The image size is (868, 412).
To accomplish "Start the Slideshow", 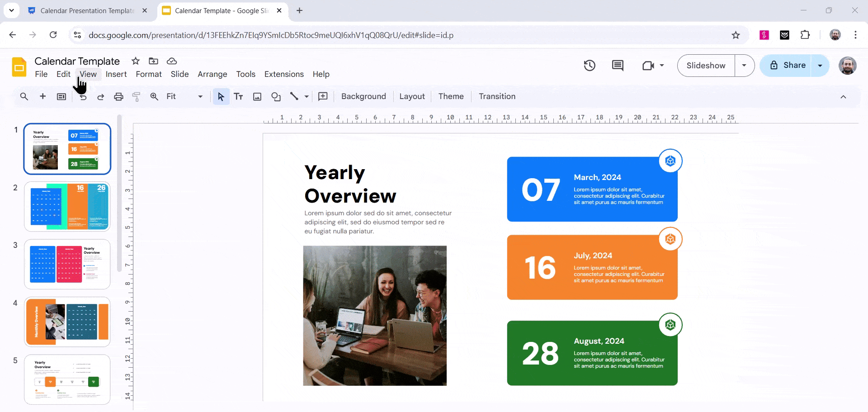I will point(706,66).
